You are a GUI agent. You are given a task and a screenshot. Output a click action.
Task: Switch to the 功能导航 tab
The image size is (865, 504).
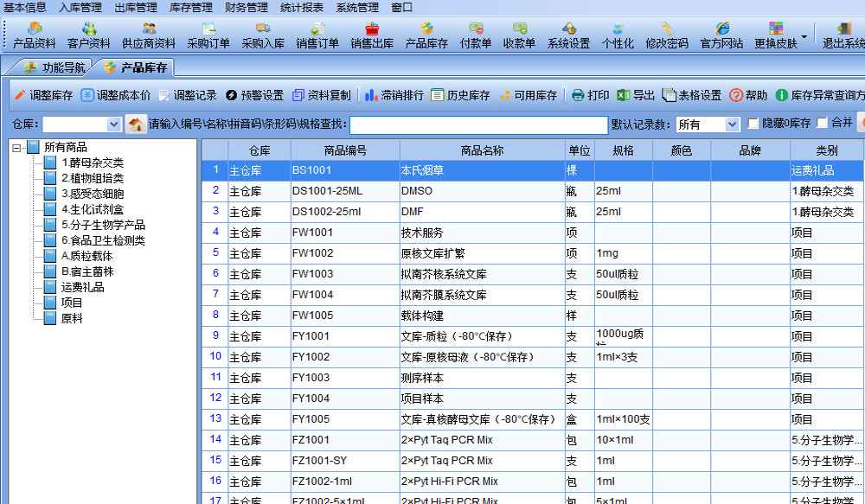click(54, 67)
